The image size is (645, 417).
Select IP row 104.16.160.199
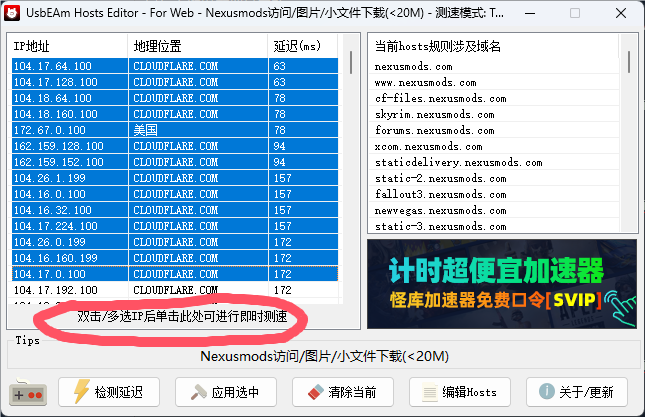click(x=175, y=259)
